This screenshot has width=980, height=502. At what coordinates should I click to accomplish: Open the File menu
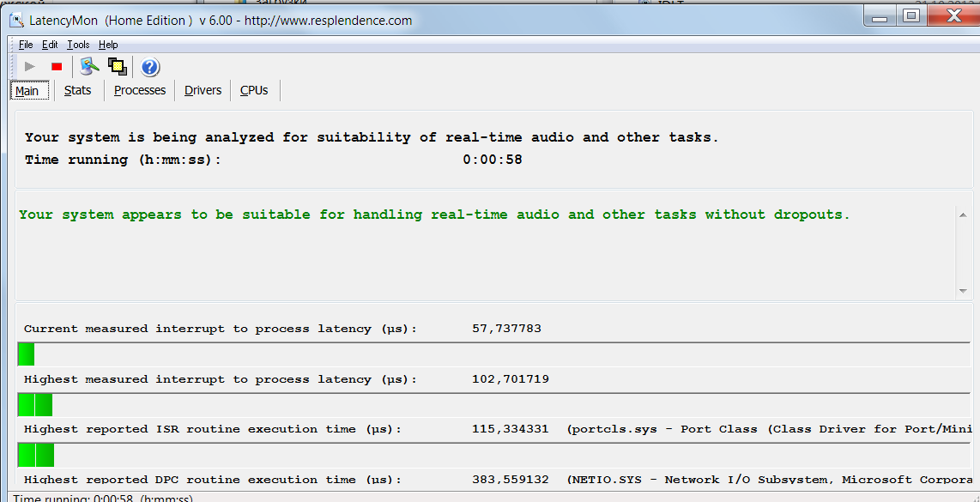[26, 45]
